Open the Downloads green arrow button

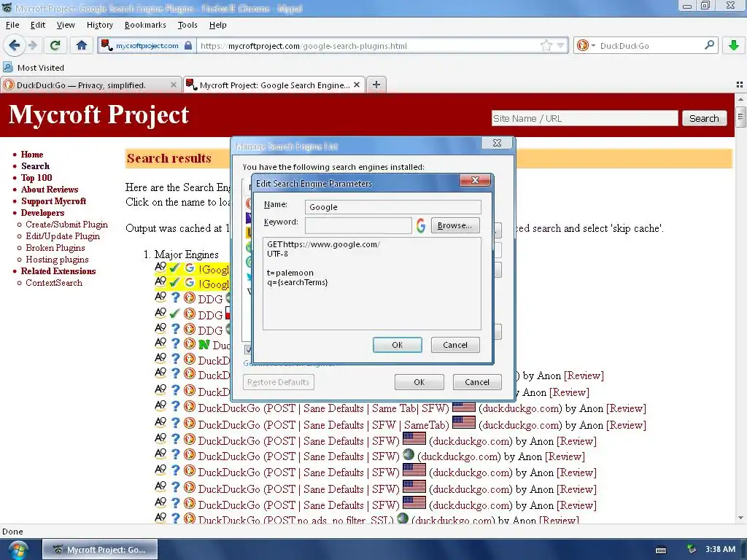[734, 46]
